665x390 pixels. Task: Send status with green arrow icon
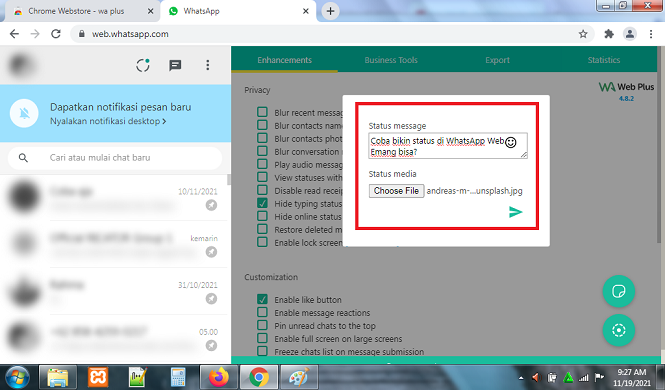pos(515,212)
